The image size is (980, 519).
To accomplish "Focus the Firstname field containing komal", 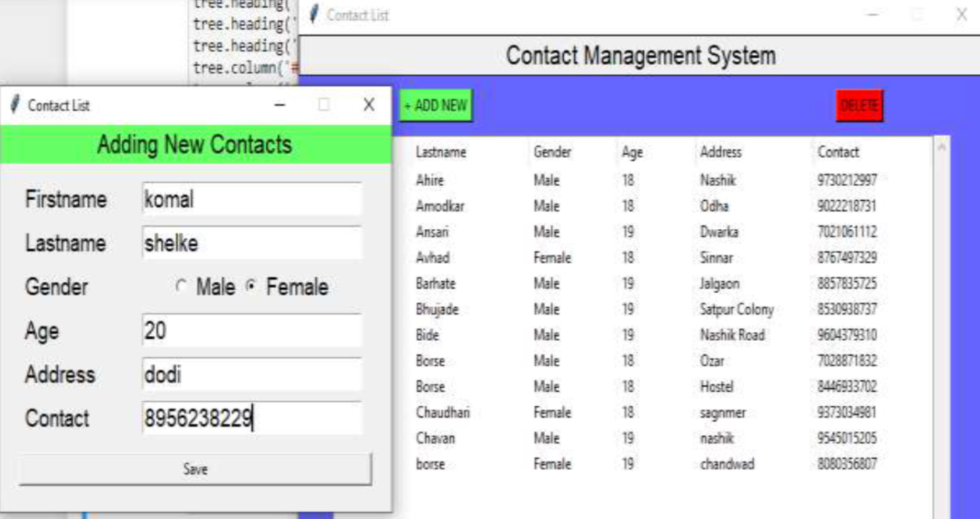I will tap(251, 199).
